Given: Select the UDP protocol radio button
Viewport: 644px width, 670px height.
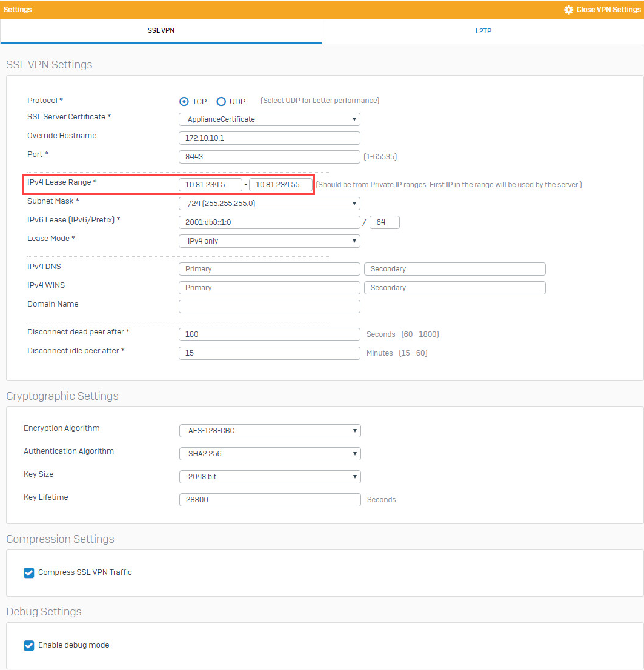Looking at the screenshot, I should click(221, 101).
